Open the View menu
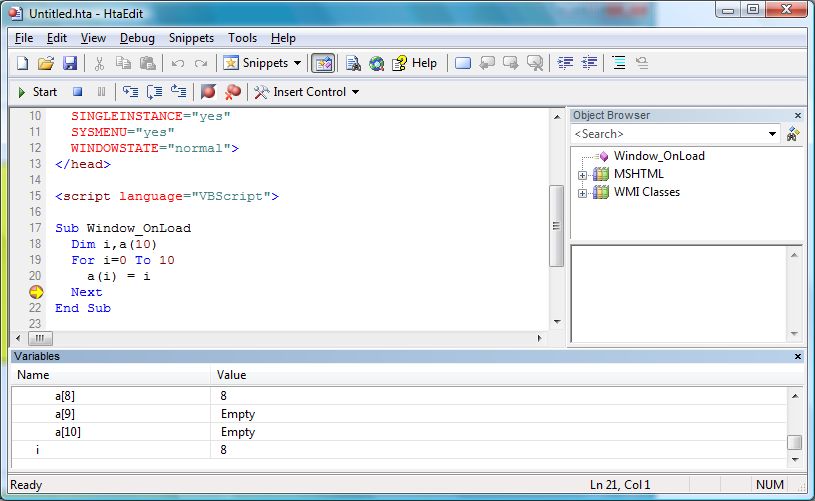This screenshot has width=815, height=501. pos(93,38)
